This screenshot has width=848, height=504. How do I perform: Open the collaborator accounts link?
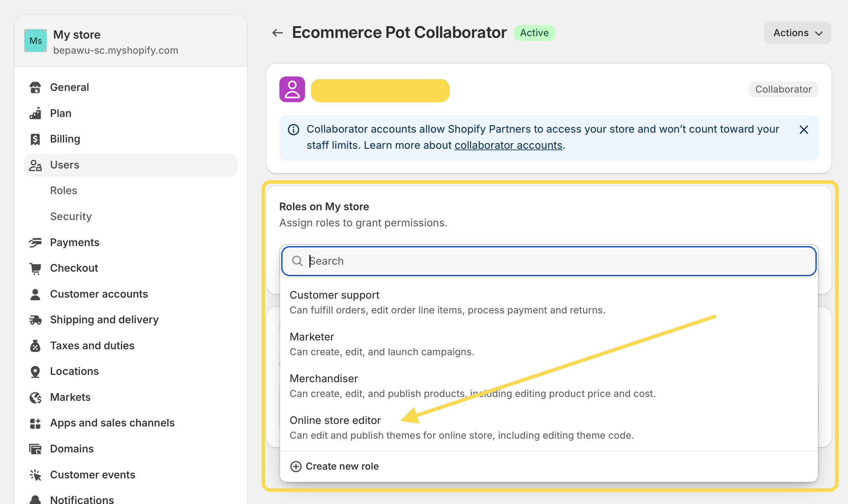(508, 145)
